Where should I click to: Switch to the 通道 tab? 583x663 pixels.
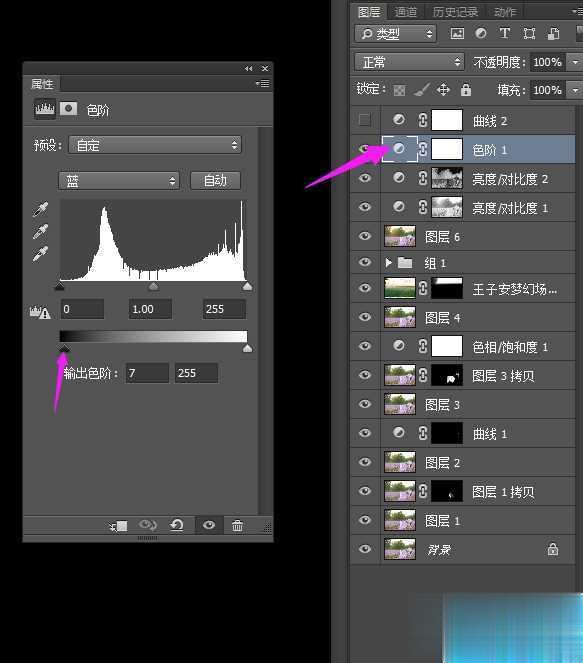point(406,12)
